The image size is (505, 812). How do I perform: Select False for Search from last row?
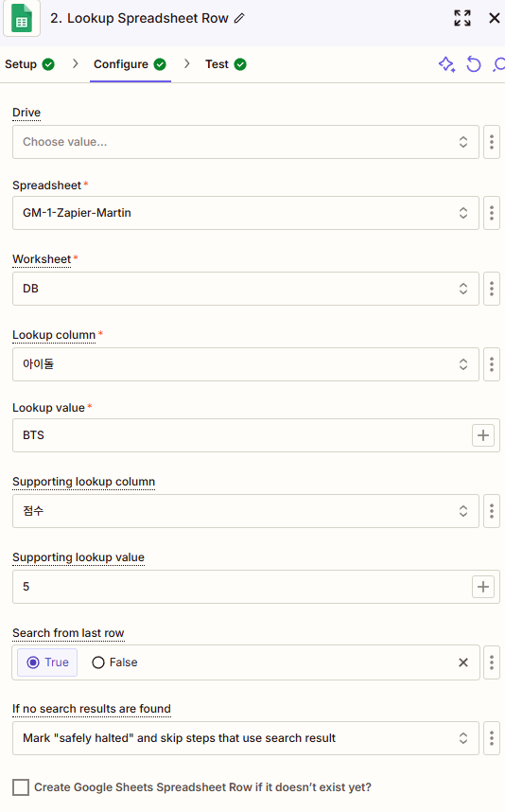[114, 662]
